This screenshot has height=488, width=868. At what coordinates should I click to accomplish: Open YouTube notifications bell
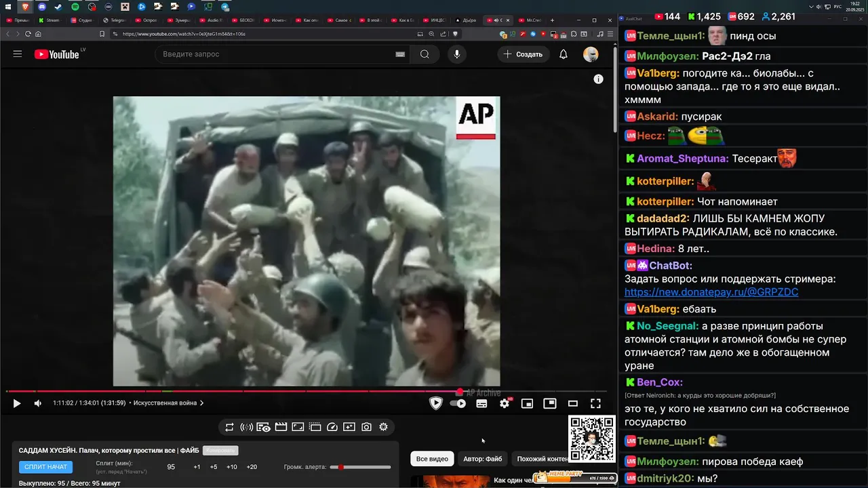pos(564,54)
